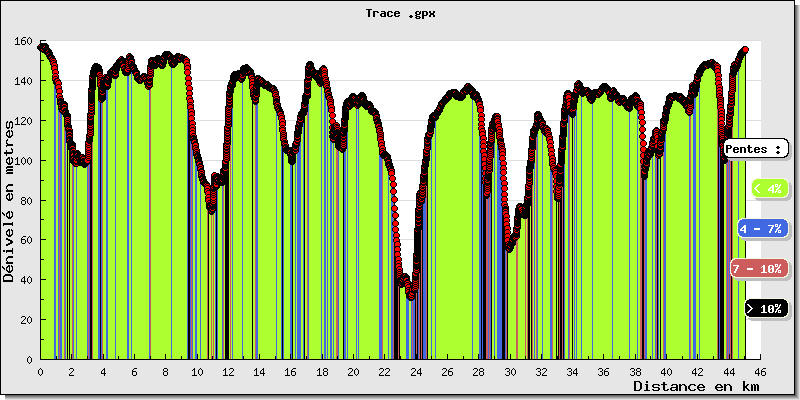Click the 160 tick on the elevation axis
800x400 pixels.
pos(23,41)
